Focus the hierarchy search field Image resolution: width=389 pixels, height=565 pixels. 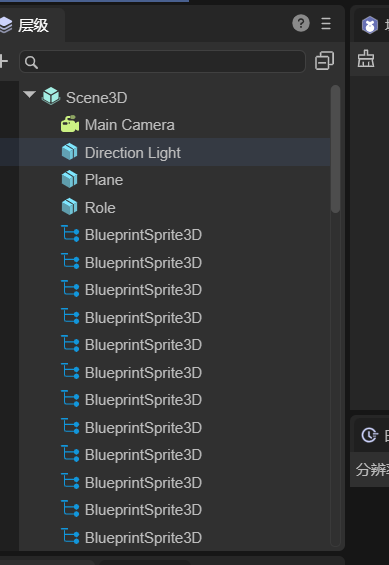pyautogui.click(x=162, y=62)
